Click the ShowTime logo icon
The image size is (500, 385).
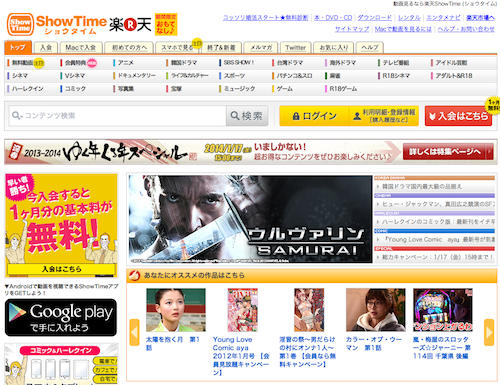click(x=20, y=24)
